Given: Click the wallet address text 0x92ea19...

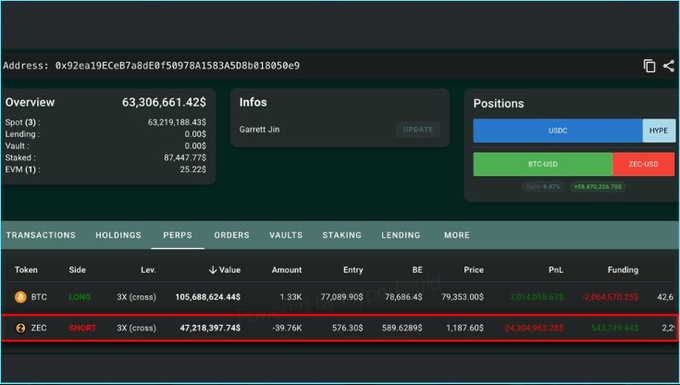Looking at the screenshot, I should (177, 66).
